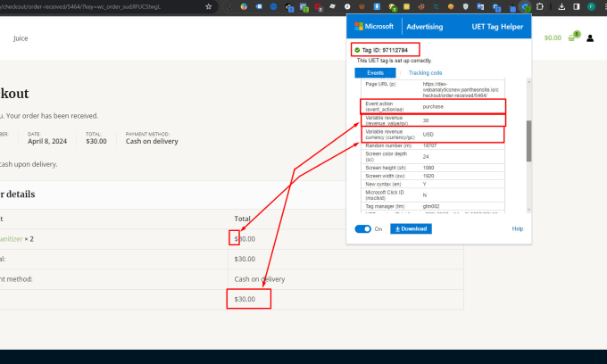This screenshot has width=607, height=364.
Task: Click the events list scrollbar thumb
Action: [528, 141]
